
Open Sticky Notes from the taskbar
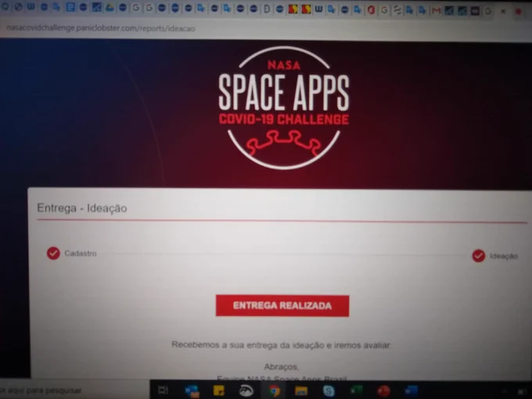click(x=218, y=390)
